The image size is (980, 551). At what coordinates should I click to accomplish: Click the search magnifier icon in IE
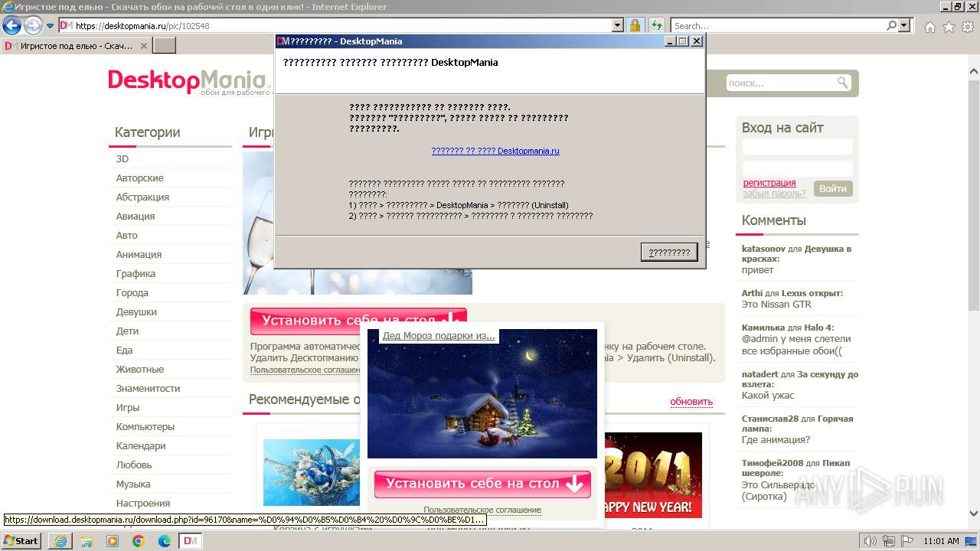click(892, 25)
